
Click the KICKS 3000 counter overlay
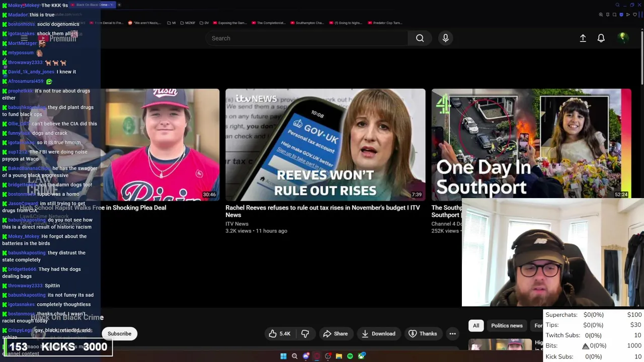pos(58,346)
